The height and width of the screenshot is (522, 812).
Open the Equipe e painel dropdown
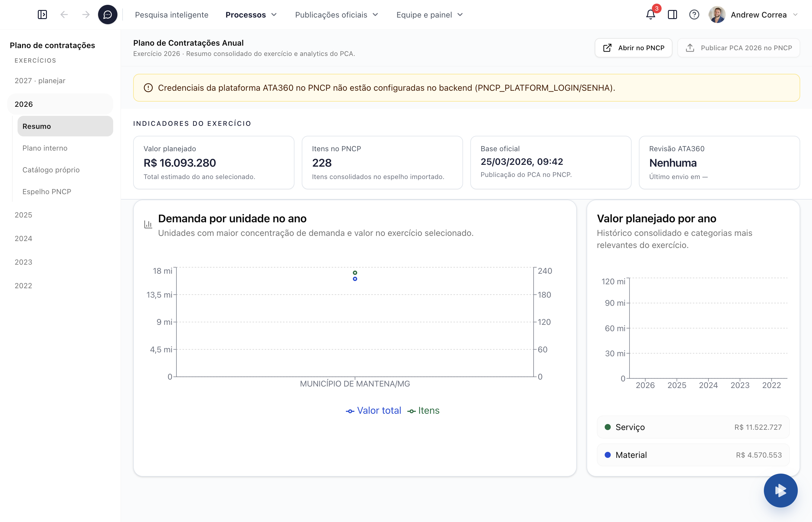pos(429,15)
